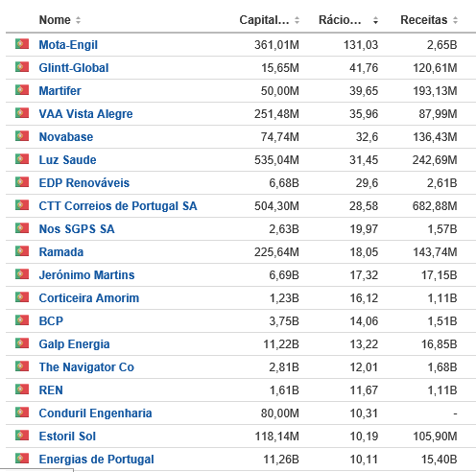Select Mota-Engil revenue value 2,65B
Screen dimensions: 476x472
click(442, 45)
